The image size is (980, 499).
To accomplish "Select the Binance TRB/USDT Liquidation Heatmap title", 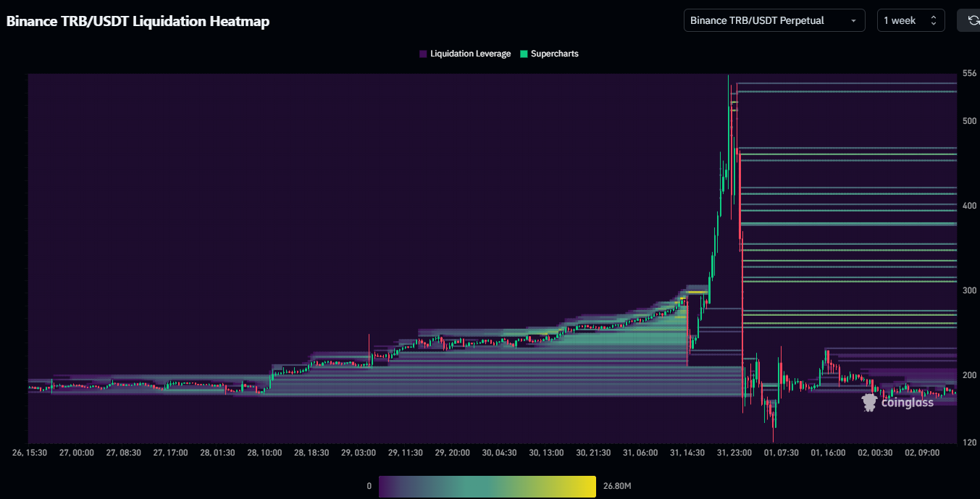I will pyautogui.click(x=138, y=21).
